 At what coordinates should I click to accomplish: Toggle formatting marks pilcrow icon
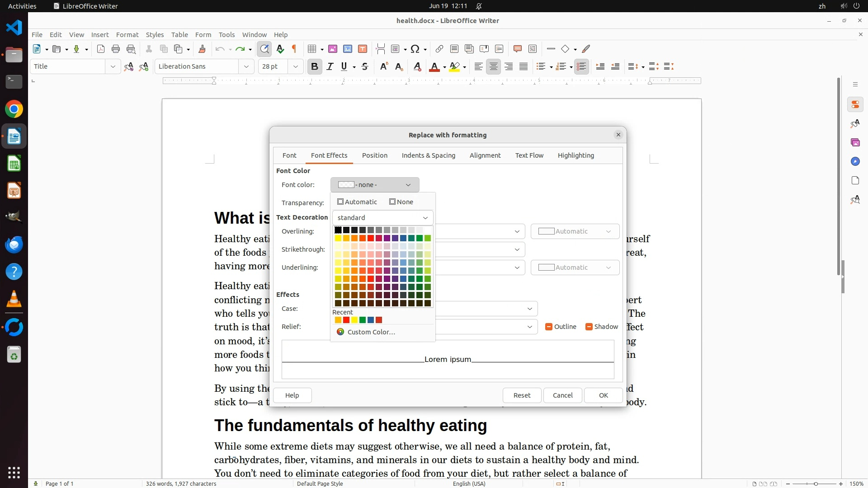[x=294, y=49]
